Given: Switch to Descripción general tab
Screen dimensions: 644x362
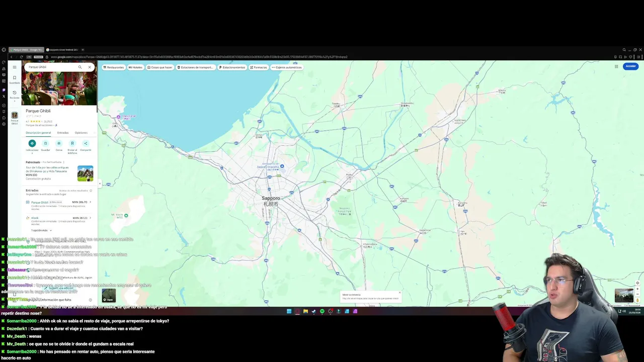Looking at the screenshot, I should 38,133.
